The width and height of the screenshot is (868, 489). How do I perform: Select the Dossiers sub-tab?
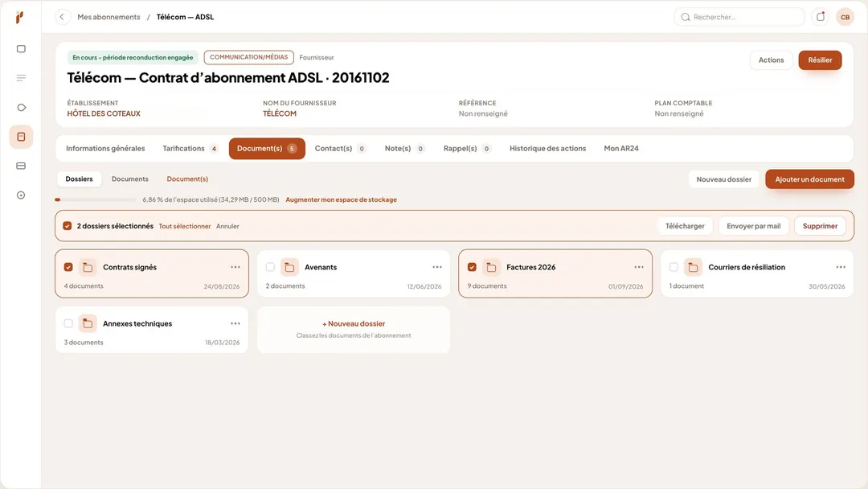(79, 179)
